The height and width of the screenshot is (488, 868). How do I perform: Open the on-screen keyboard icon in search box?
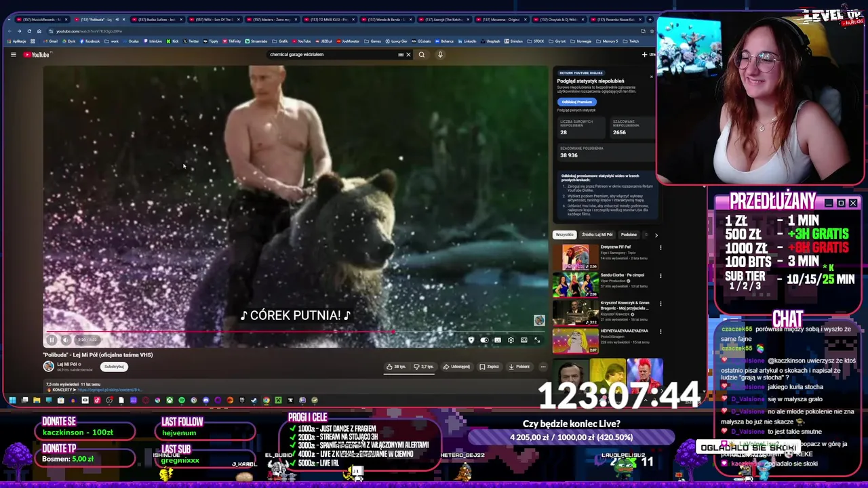pos(401,55)
